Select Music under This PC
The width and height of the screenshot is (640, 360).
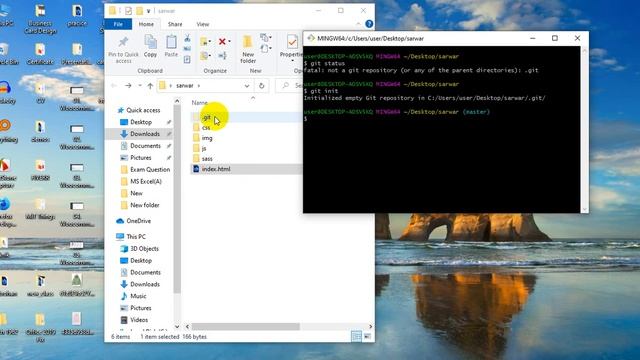pyautogui.click(x=138, y=296)
